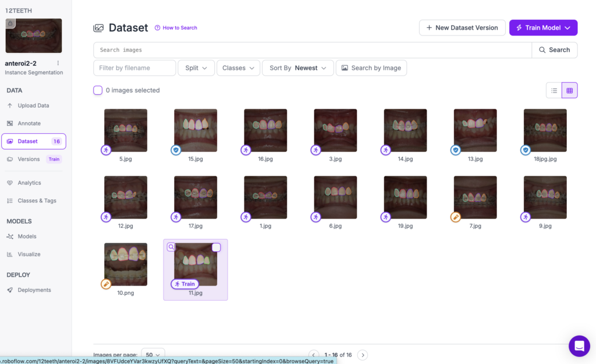Viewport: 596px width, 364px height.
Task: Switch to list view layout icon
Action: (x=554, y=90)
